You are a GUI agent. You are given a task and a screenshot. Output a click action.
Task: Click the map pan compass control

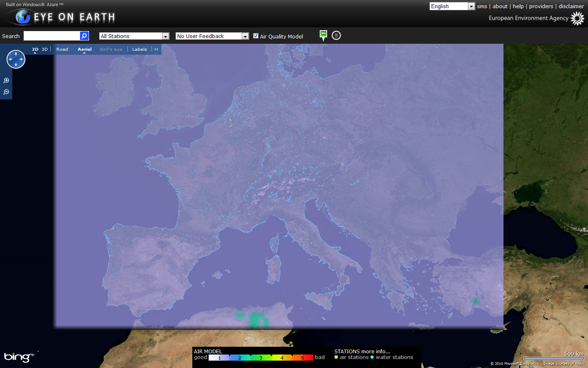(16, 59)
